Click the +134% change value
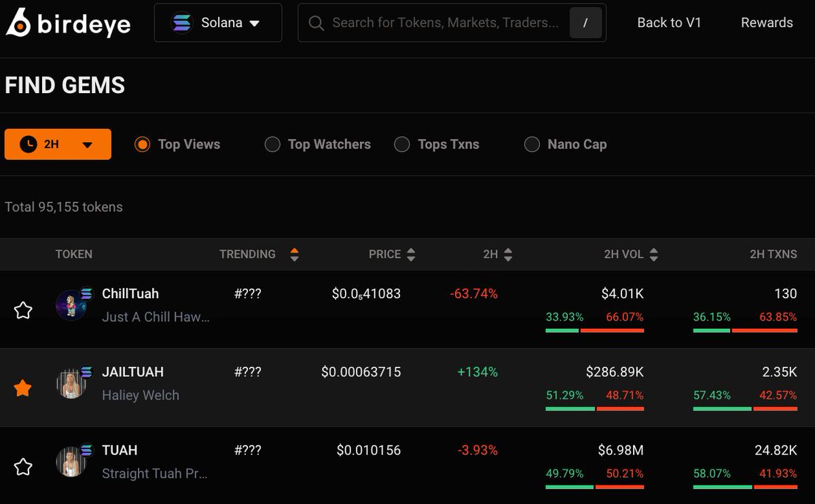Image resolution: width=815 pixels, height=504 pixels. [x=477, y=372]
